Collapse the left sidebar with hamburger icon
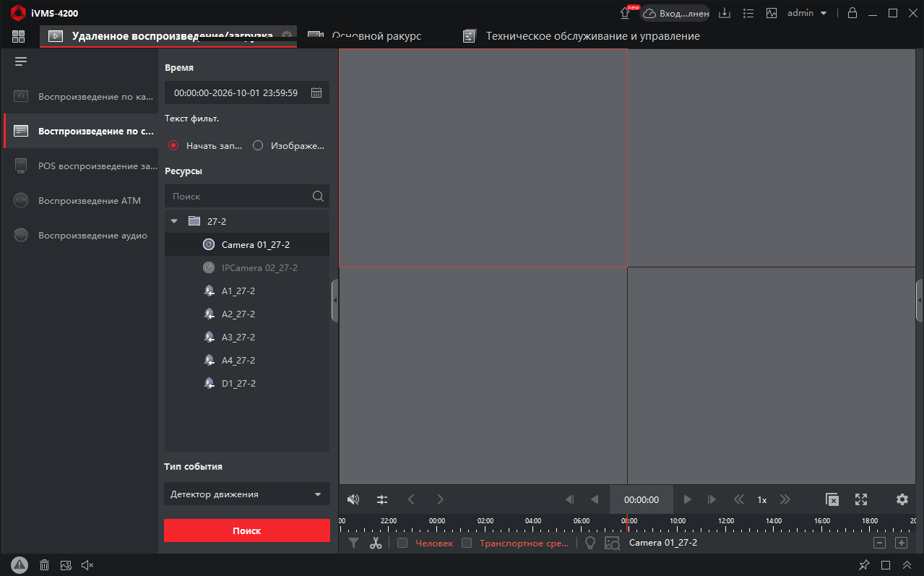This screenshot has height=576, width=924. pyautogui.click(x=21, y=61)
